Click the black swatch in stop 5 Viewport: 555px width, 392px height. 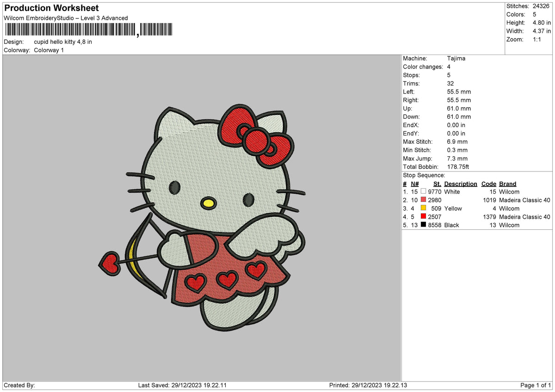pyautogui.click(x=423, y=225)
